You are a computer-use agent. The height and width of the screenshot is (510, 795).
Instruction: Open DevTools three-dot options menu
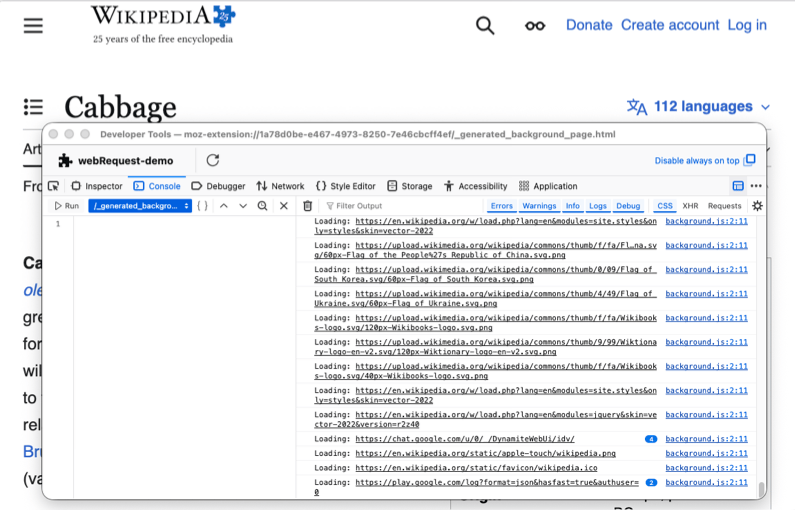(756, 186)
